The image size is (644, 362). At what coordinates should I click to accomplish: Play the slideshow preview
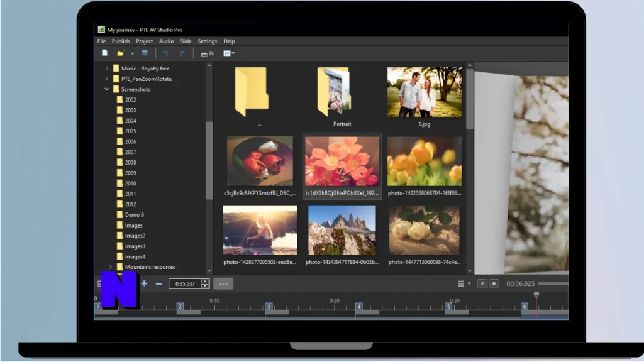tap(482, 283)
